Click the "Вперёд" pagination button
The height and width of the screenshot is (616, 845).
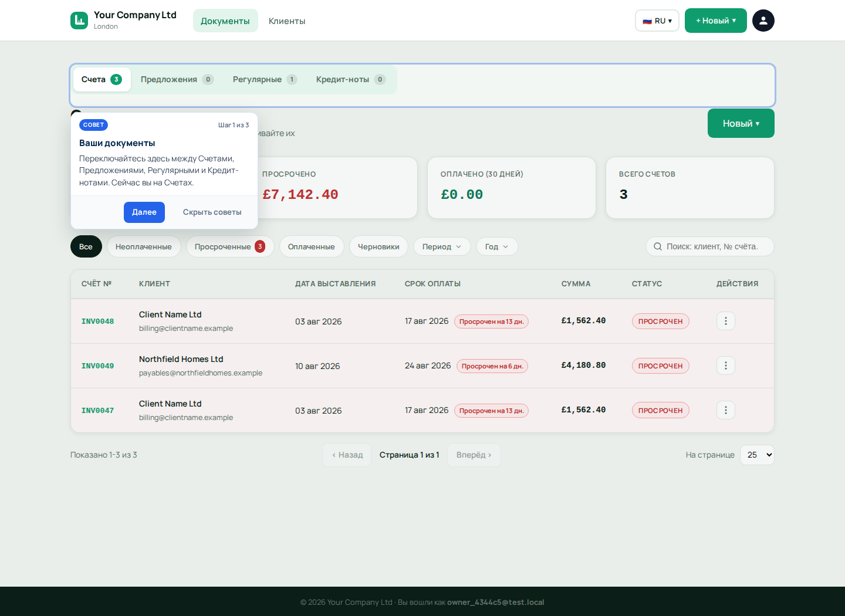point(474,455)
